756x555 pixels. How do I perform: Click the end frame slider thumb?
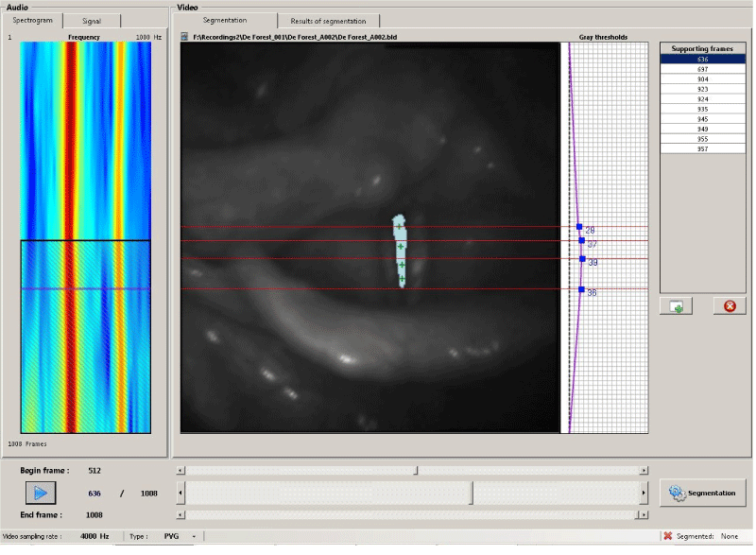tap(637, 515)
